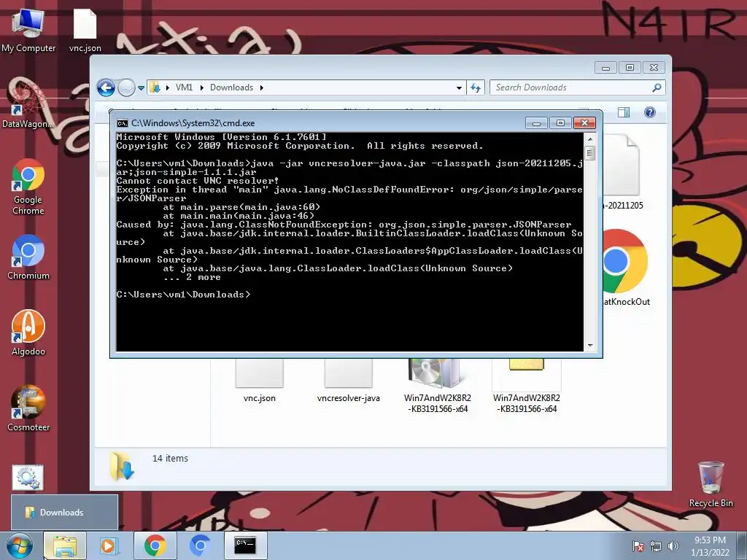The width and height of the screenshot is (747, 560).
Task: Open My Computer desktop icon
Action: [x=28, y=29]
